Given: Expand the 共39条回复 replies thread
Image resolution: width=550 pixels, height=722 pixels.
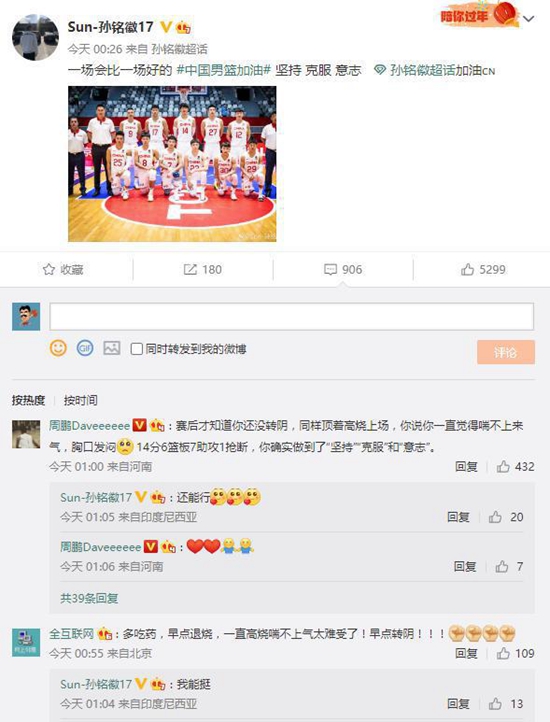Looking at the screenshot, I should pos(89,598).
